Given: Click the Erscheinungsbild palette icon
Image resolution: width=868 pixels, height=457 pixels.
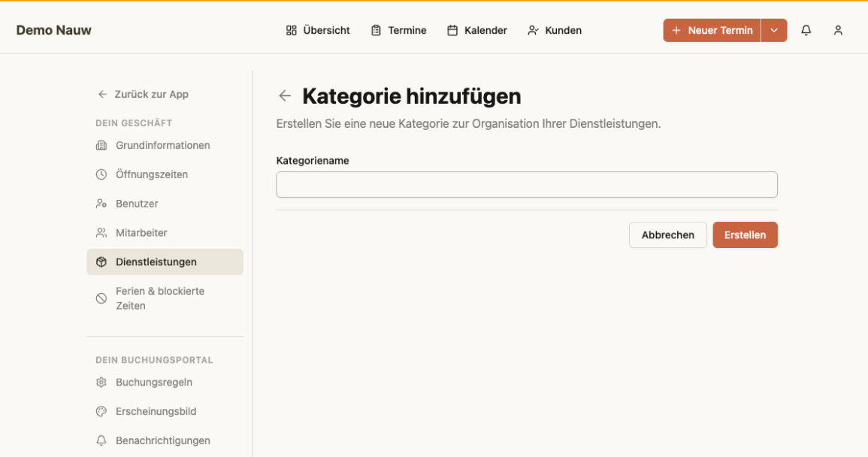Looking at the screenshot, I should click(x=101, y=412).
